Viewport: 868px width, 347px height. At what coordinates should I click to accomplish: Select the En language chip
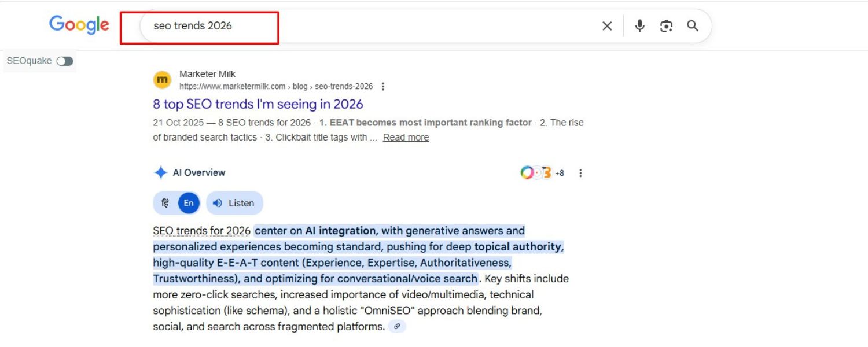(187, 202)
